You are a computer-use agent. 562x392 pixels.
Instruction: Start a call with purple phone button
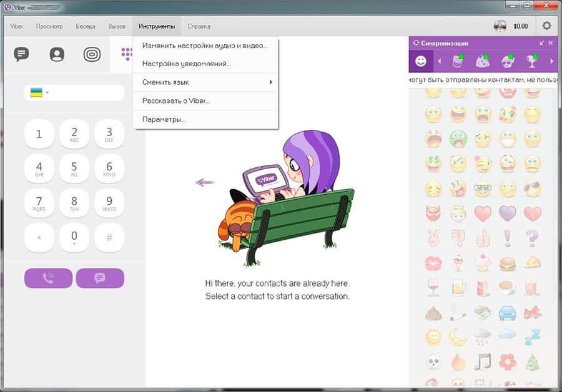48,278
